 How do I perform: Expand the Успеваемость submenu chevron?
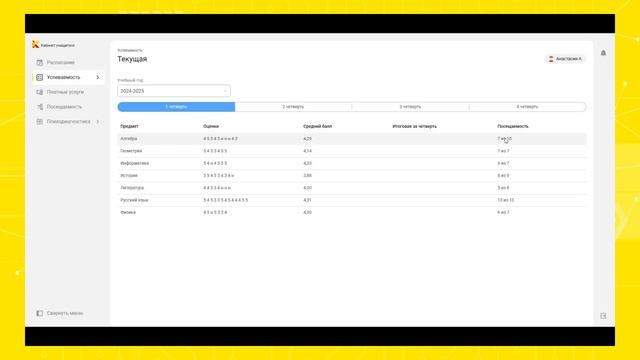(98, 77)
